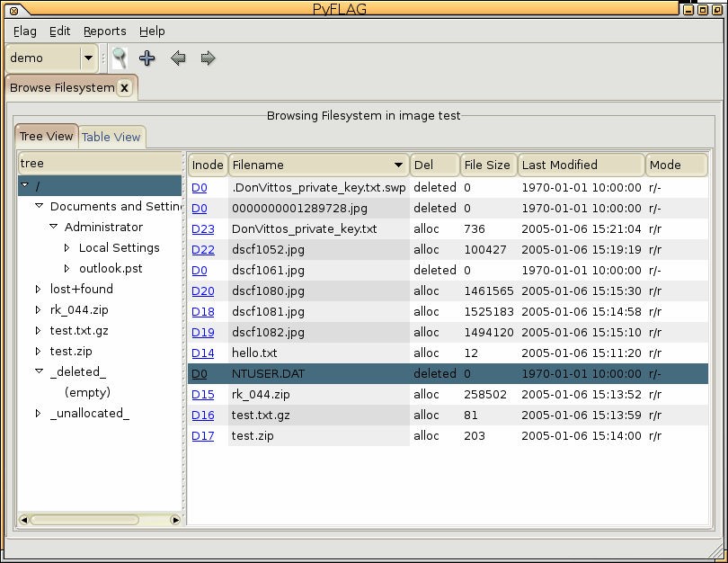This screenshot has width=728, height=563.
Task: Click the forward arrow toolbar icon
Action: pos(208,58)
